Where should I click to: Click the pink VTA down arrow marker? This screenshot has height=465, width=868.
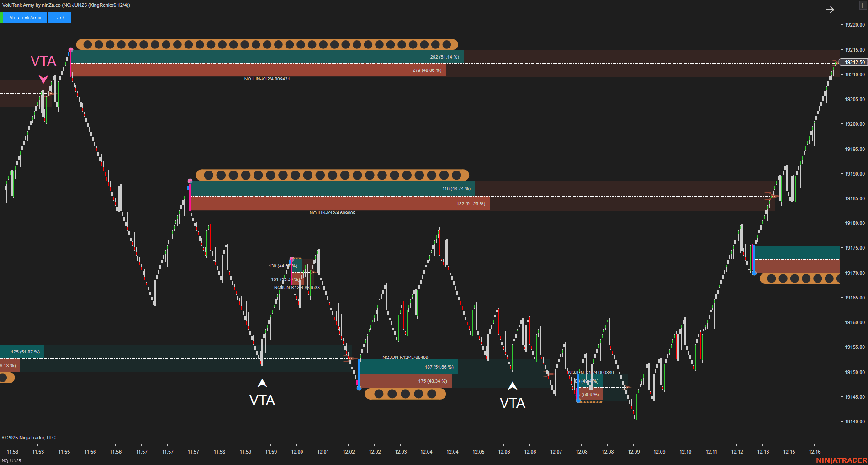(43, 79)
